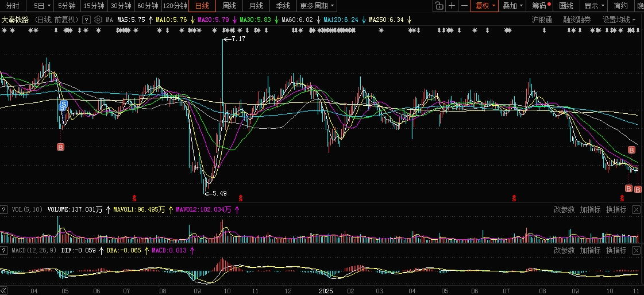Switch to the 周线 weekly chart tab
The height and width of the screenshot is (295, 644).
coord(229,6)
